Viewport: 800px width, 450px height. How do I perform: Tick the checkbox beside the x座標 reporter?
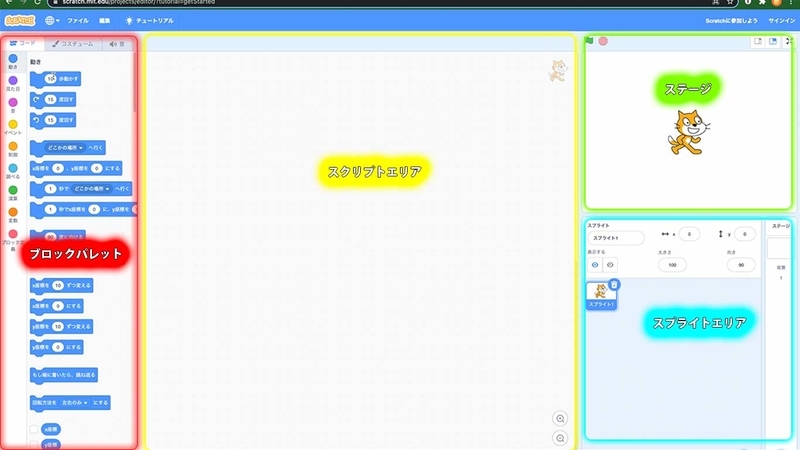click(34, 429)
